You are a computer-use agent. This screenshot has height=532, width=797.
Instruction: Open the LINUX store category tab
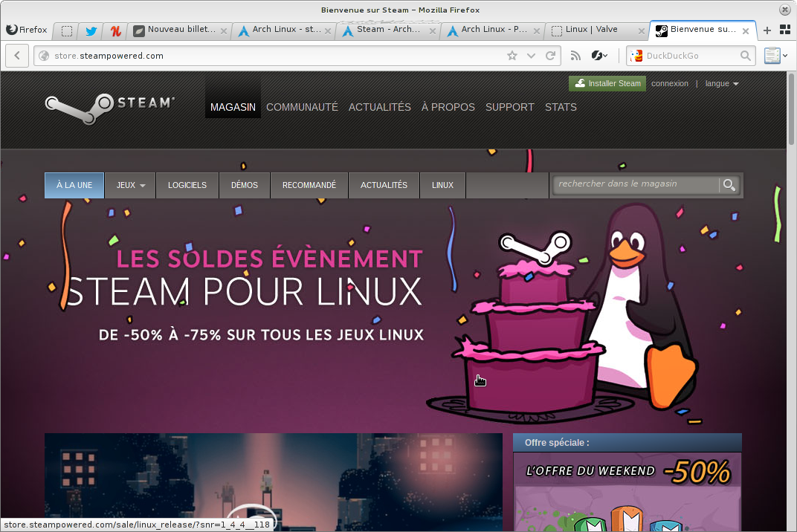click(442, 185)
